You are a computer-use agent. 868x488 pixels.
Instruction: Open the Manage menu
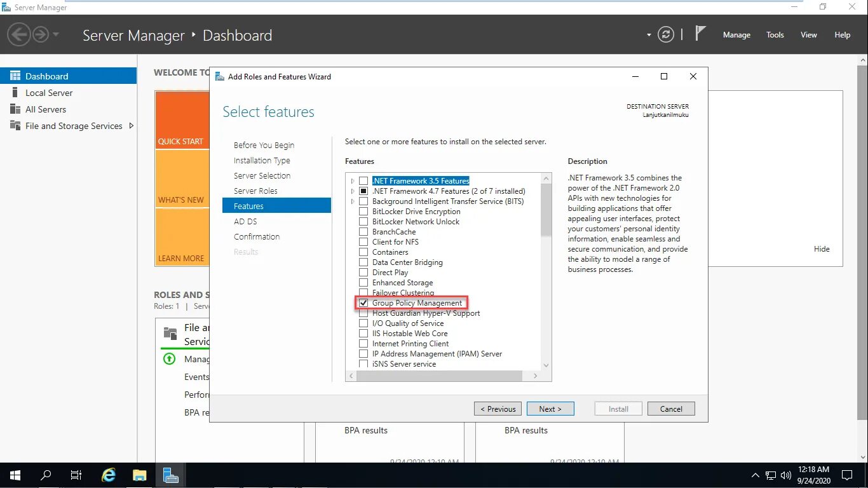(736, 35)
